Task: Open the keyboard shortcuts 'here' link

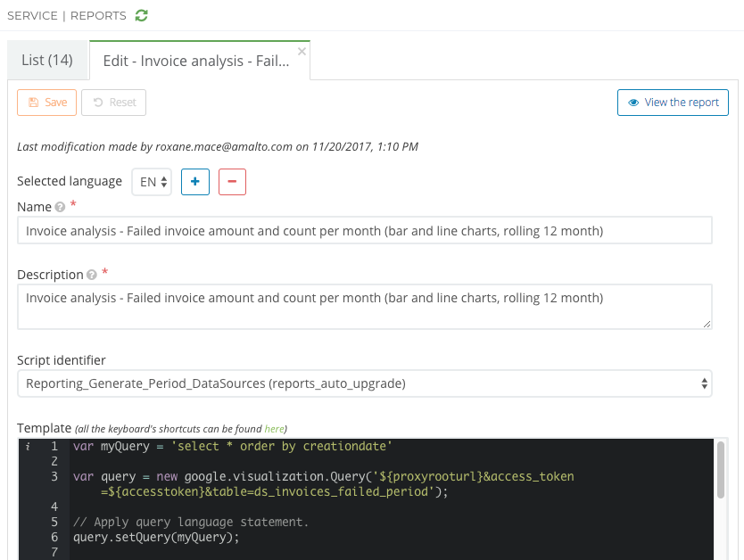Action: click(274, 429)
